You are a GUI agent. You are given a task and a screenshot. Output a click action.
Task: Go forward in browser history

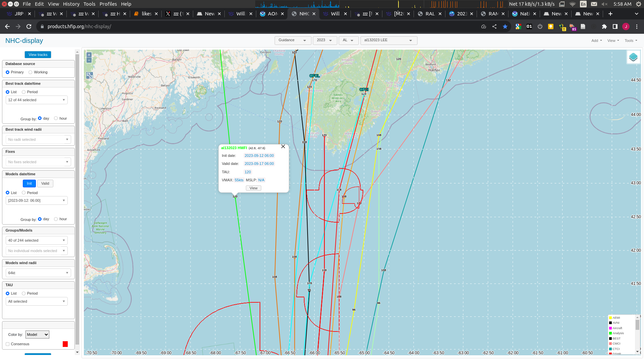click(18, 26)
